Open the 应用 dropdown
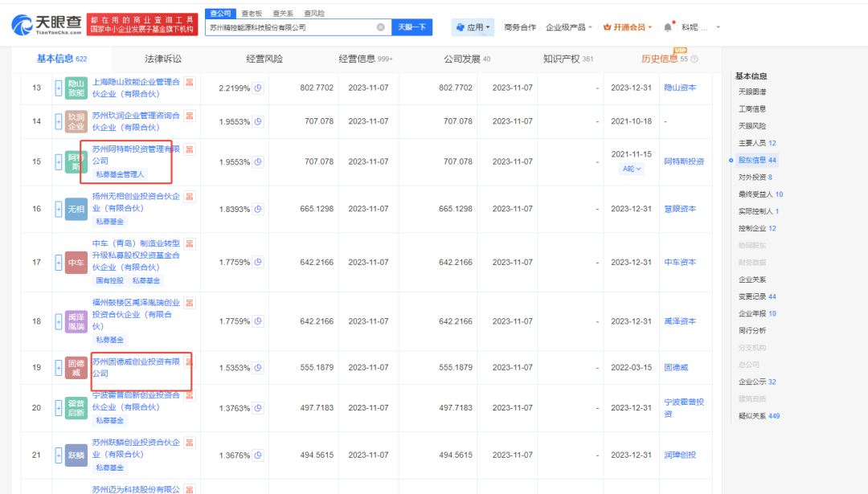 473,27
